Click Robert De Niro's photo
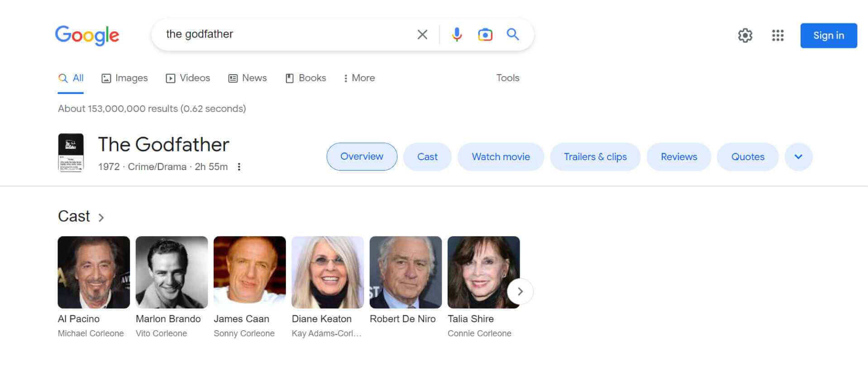Image resolution: width=868 pixels, height=375 pixels. point(405,272)
